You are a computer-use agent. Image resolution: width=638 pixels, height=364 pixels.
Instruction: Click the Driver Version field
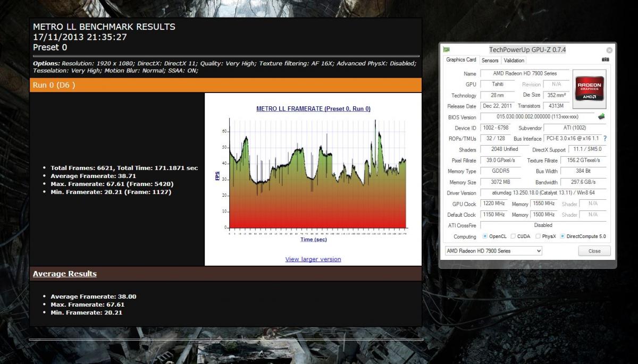[x=543, y=193]
